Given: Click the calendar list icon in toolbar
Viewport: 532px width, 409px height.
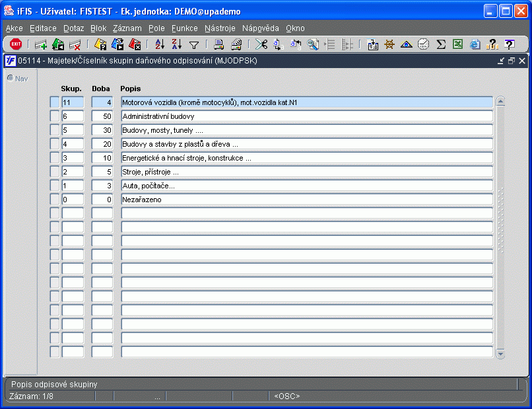Looking at the screenshot, I should [372, 44].
